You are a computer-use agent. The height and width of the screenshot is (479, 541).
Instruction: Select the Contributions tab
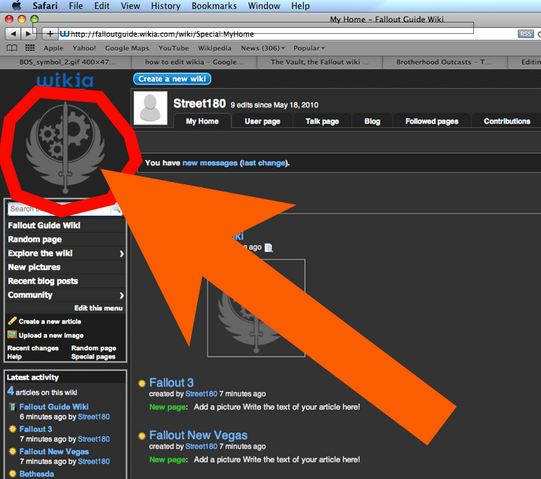coord(507,121)
